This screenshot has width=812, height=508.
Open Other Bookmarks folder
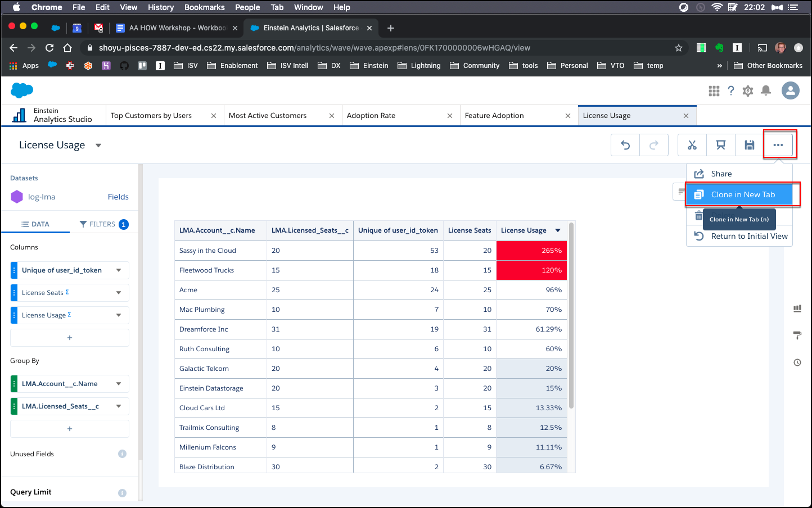pyautogui.click(x=768, y=66)
